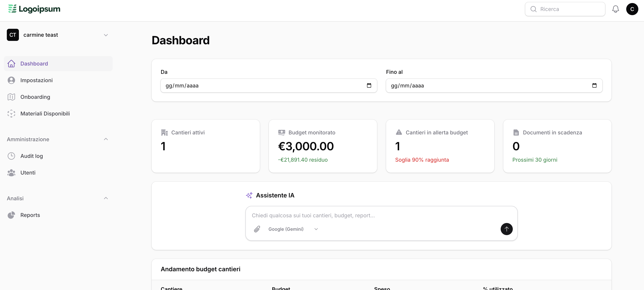Screen dimensions: 644x290
Task: Click the Assistente IA sparkle icon
Action: [249, 195]
